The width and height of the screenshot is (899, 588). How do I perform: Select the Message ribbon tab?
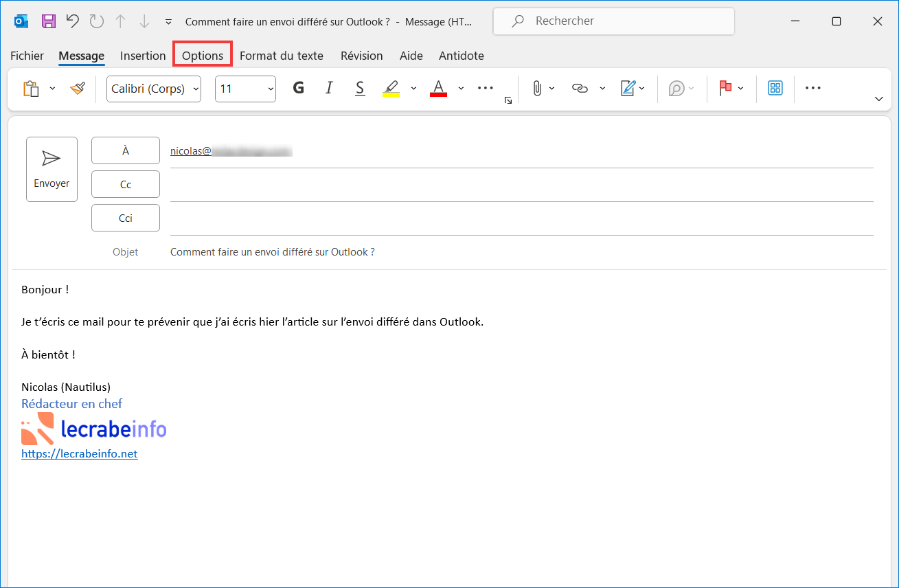click(x=82, y=56)
